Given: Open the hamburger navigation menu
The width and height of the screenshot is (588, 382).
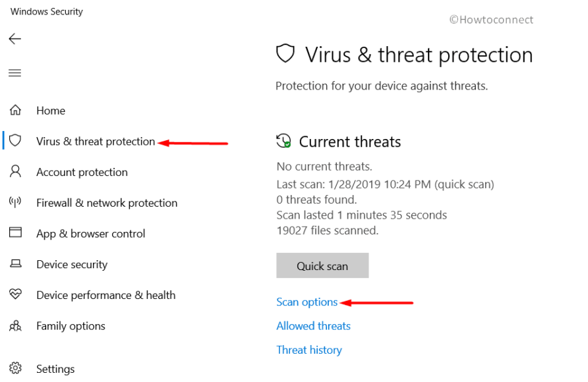Looking at the screenshot, I should point(15,72).
